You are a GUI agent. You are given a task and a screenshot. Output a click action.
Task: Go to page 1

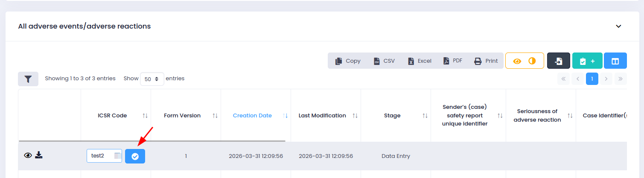592,79
